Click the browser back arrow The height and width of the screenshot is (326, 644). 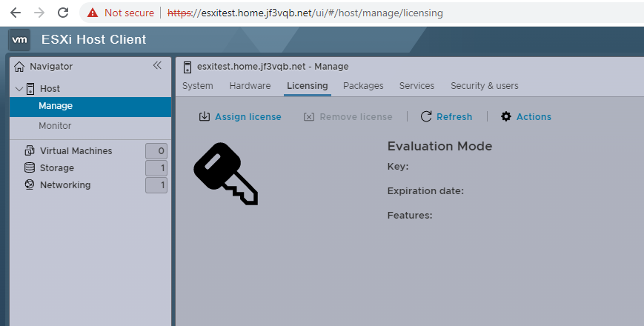(16, 13)
